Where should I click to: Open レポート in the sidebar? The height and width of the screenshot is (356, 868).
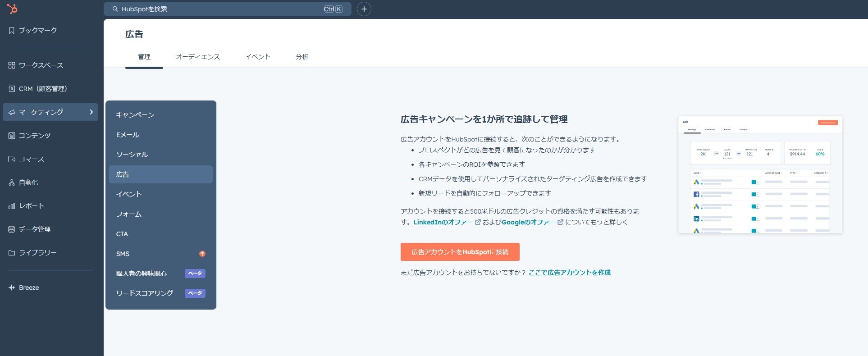point(50,206)
